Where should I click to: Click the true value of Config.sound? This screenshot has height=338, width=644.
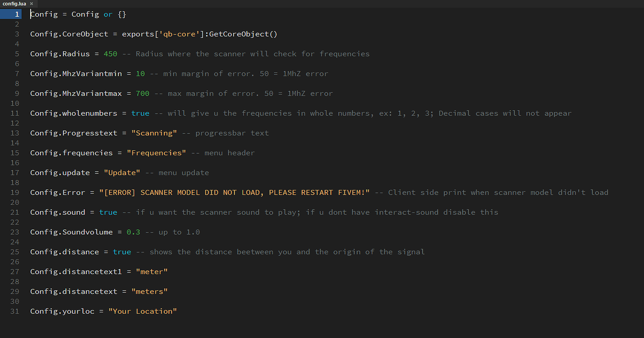coord(108,212)
